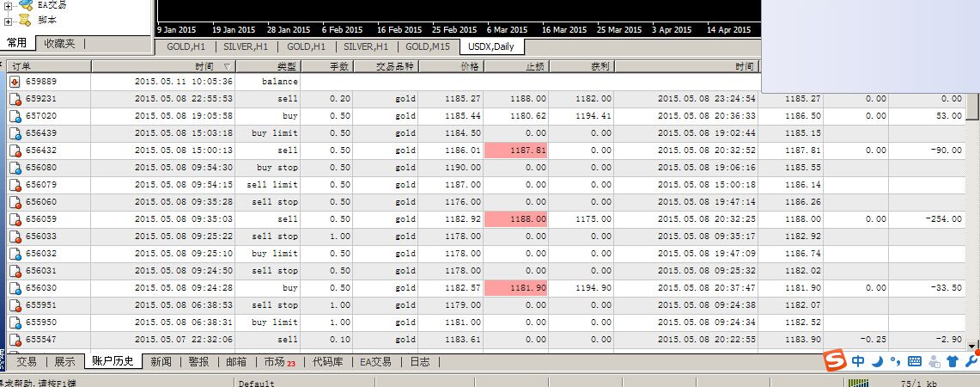Toggle Chinese/English mode via the 中 icon
This screenshot has width=980, height=387.
click(858, 361)
